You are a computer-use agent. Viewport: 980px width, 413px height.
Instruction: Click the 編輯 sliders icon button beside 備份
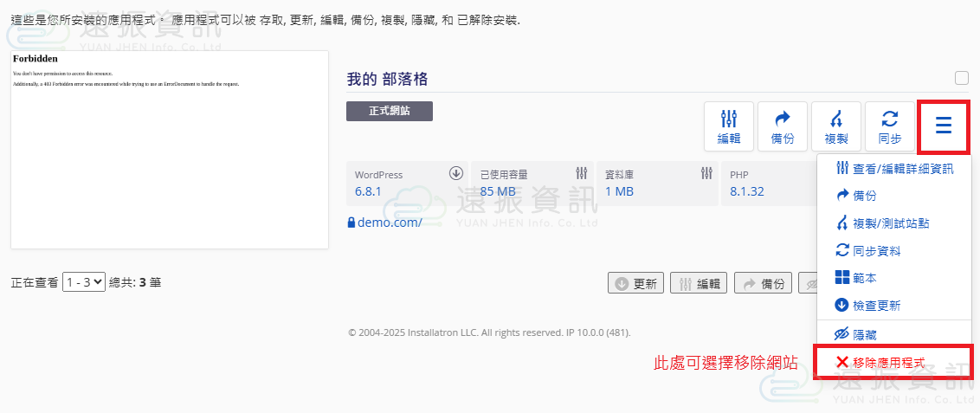click(x=728, y=126)
